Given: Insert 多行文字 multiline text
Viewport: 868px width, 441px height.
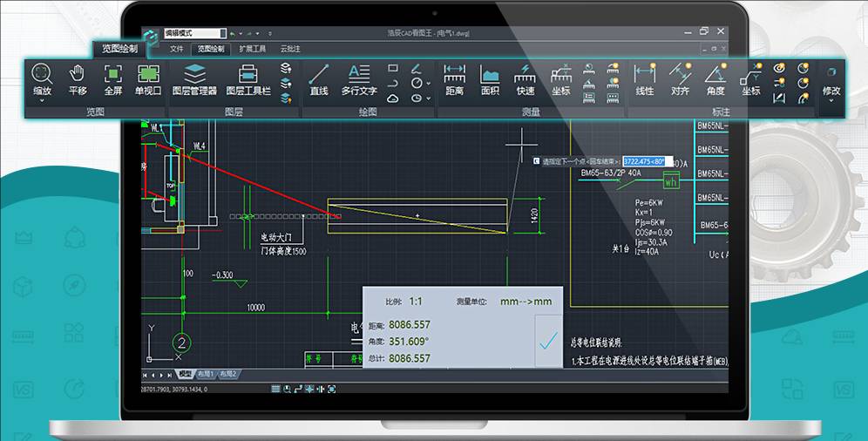Looking at the screenshot, I should coord(359,79).
